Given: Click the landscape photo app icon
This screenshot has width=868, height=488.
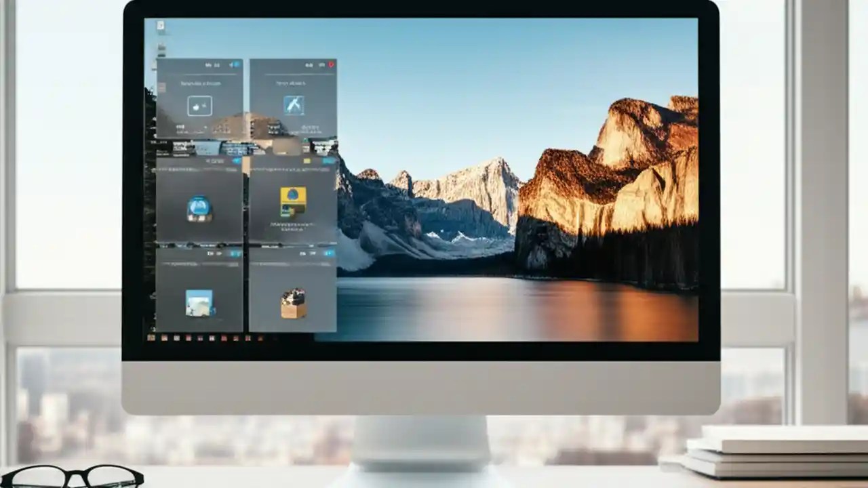Looking at the screenshot, I should point(199,303).
